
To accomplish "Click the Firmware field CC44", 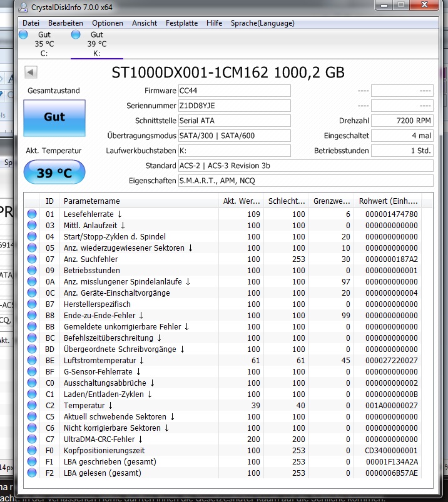I will tap(234, 91).
